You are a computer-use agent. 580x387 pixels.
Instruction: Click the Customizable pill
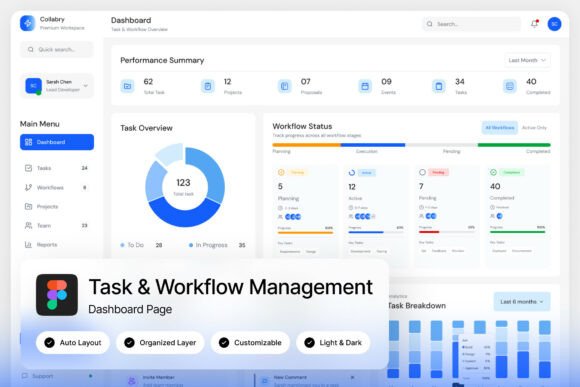250,343
